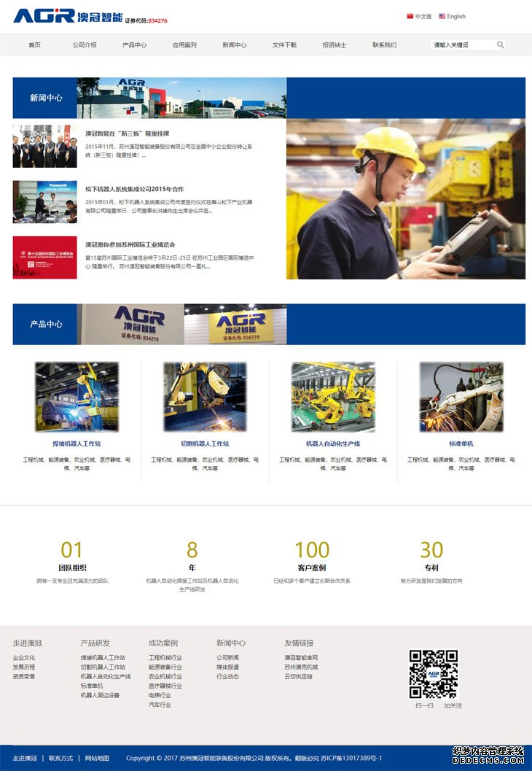Switch language using the US flag icon
This screenshot has height=771, width=532.
click(442, 16)
